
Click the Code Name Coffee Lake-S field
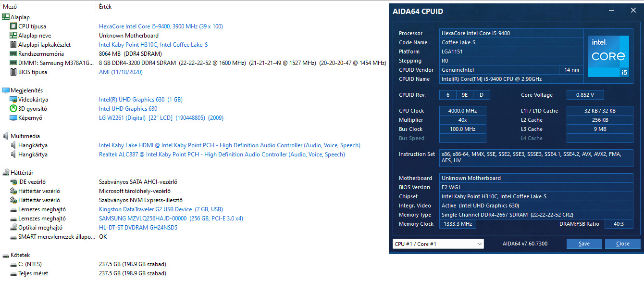(511, 42)
